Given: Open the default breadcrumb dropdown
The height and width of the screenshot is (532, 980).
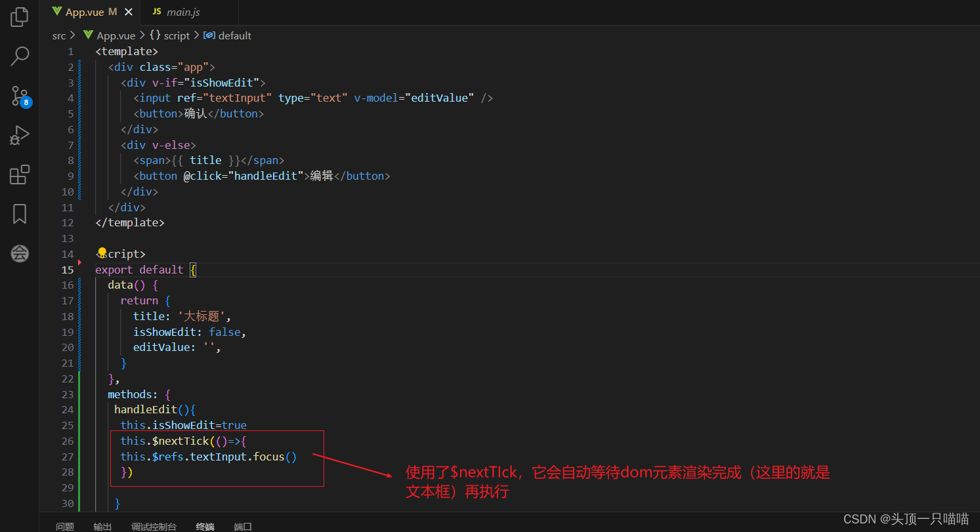Looking at the screenshot, I should (234, 35).
